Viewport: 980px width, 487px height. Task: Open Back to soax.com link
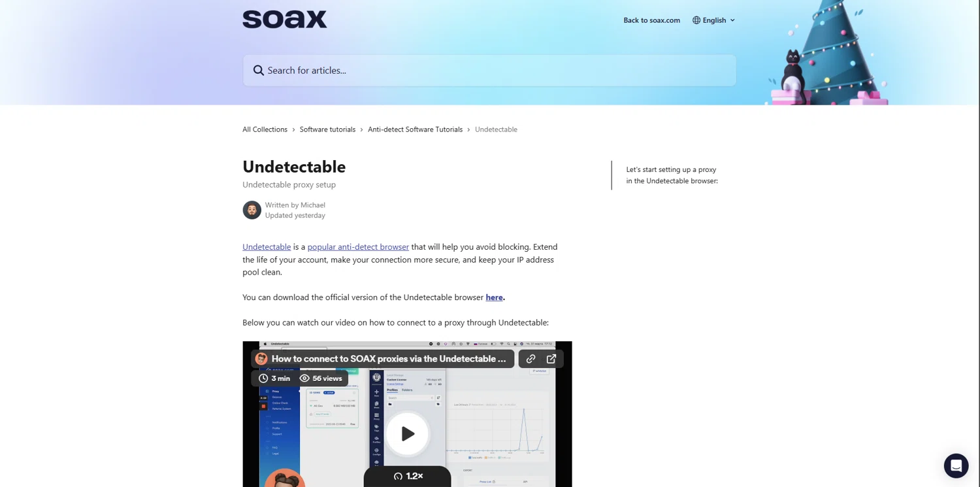coord(651,20)
